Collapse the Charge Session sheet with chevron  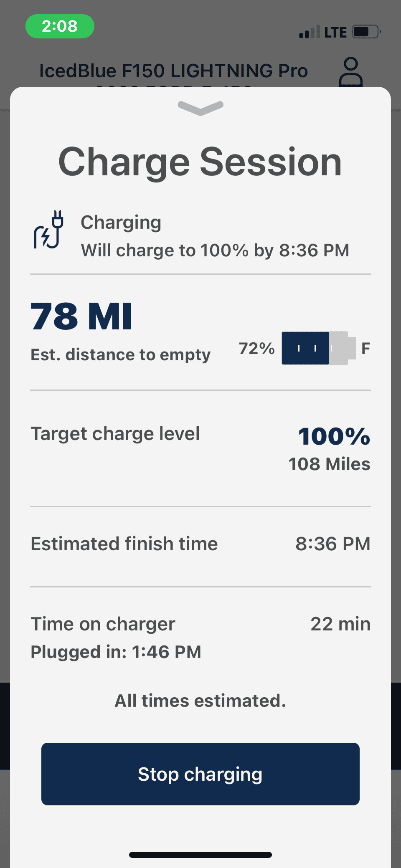(x=200, y=108)
